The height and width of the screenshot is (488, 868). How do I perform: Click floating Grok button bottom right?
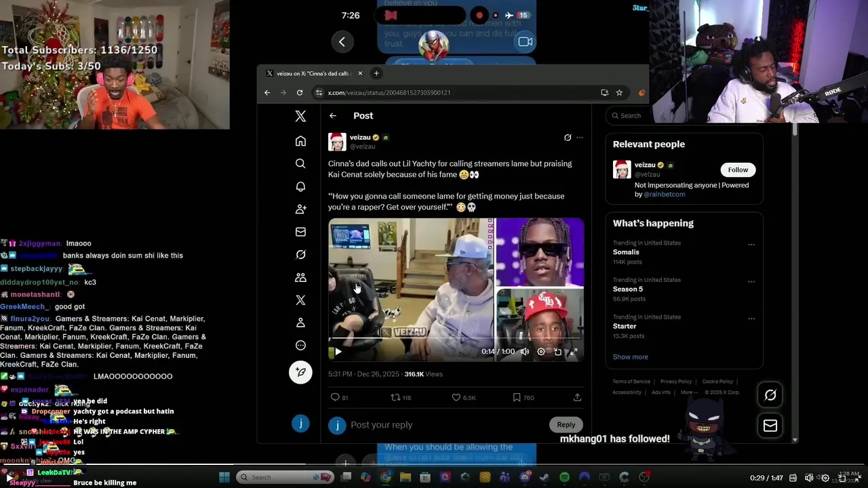tap(770, 395)
